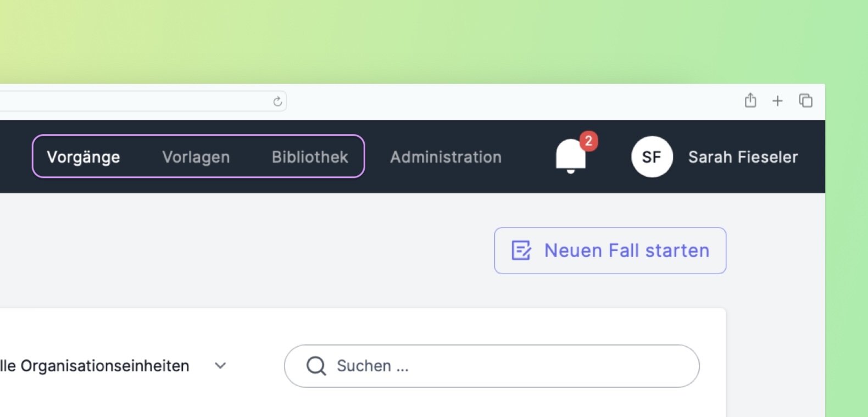The width and height of the screenshot is (868, 417).
Task: Add a new browser tab
Action: click(x=777, y=101)
